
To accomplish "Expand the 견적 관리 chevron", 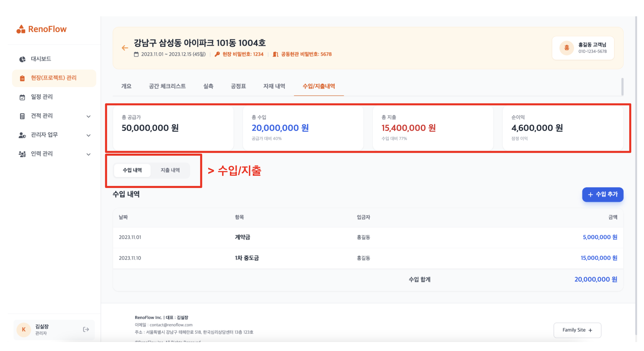I will (89, 117).
